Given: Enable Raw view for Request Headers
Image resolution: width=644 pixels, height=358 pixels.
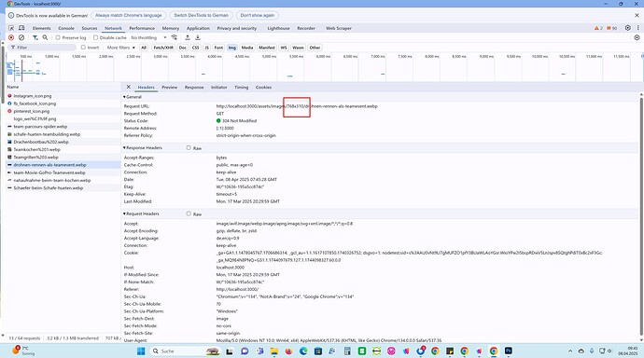Looking at the screenshot, I should 189,213.
